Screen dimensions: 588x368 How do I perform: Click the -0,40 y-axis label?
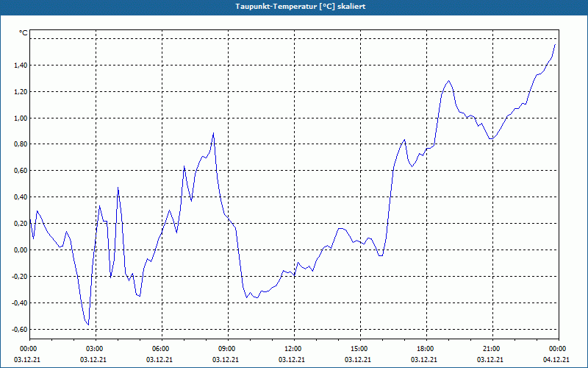[x=19, y=303]
